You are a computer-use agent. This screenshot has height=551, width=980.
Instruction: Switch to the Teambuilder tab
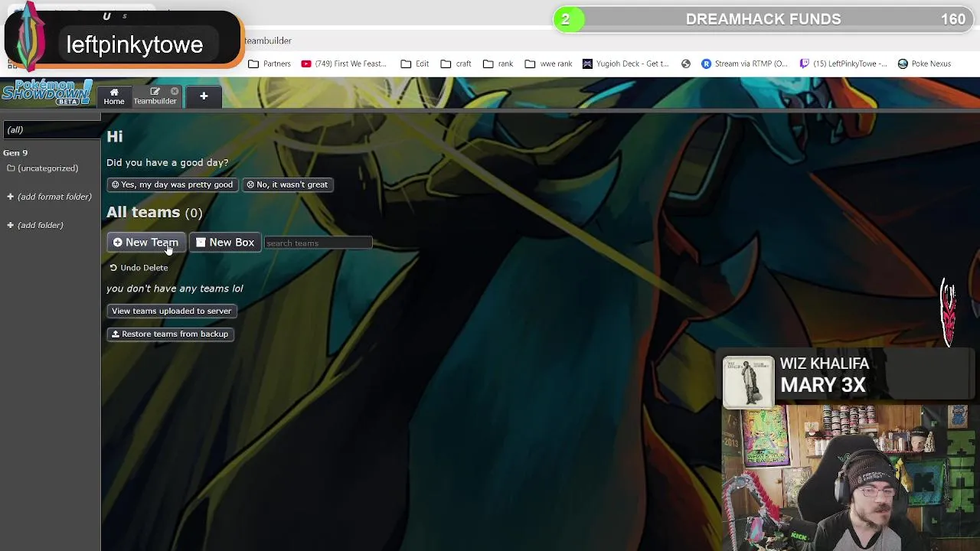[x=155, y=96]
